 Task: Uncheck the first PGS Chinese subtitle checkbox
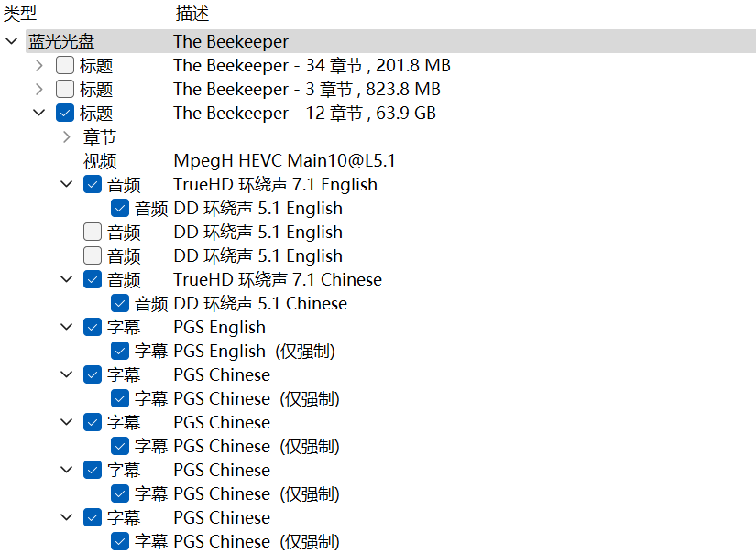tap(93, 375)
